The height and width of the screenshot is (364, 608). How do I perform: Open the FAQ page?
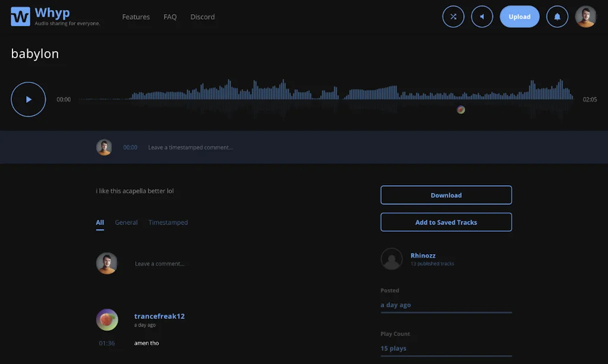coord(170,17)
